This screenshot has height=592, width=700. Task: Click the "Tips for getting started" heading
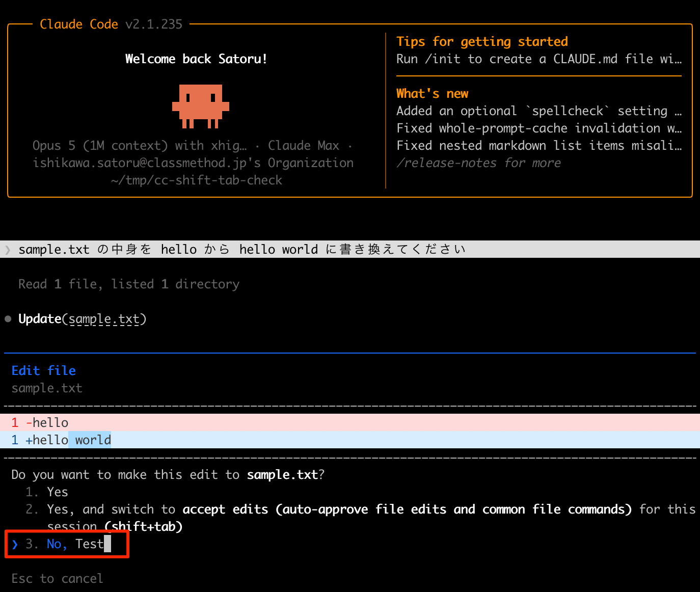click(482, 42)
